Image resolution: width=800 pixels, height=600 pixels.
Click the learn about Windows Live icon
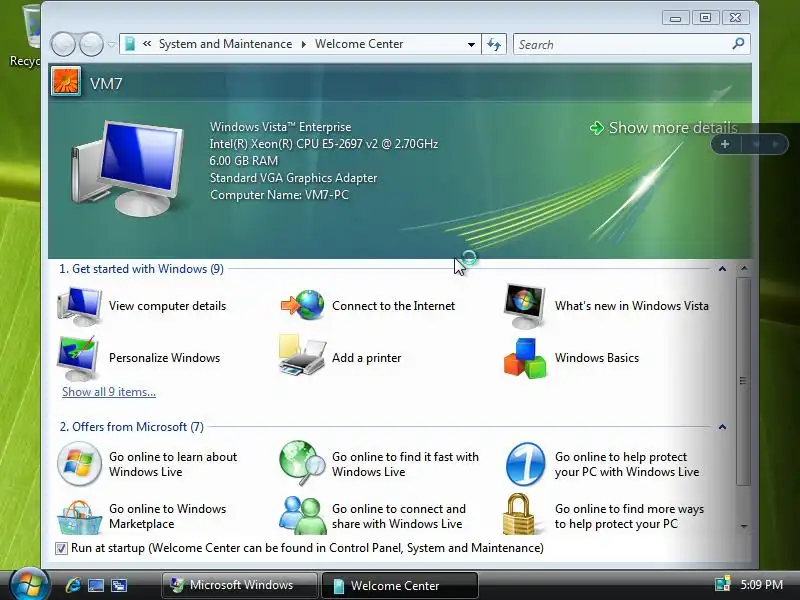click(x=79, y=464)
